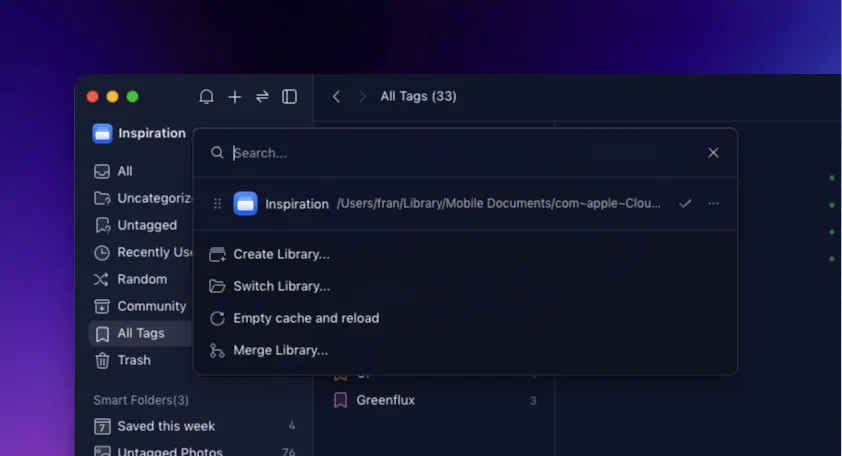This screenshot has height=456, width=842.
Task: Click the switch arrows icon in toolbar
Action: (x=262, y=97)
